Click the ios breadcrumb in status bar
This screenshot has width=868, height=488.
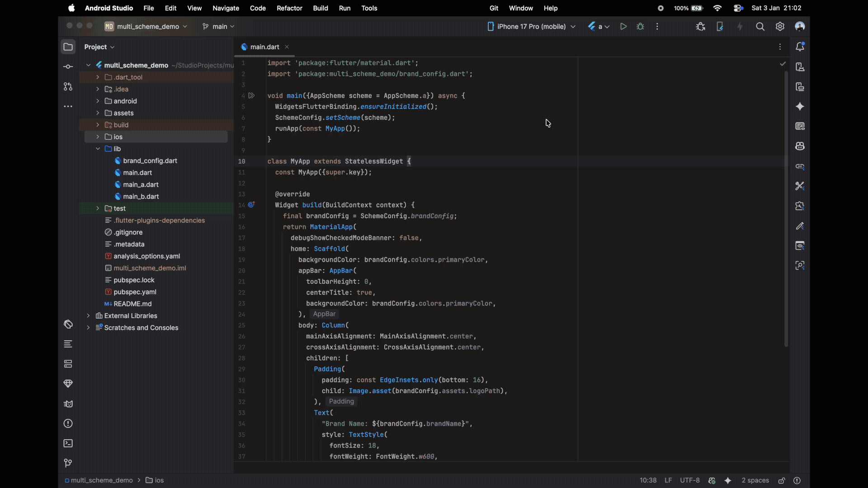coord(155,480)
